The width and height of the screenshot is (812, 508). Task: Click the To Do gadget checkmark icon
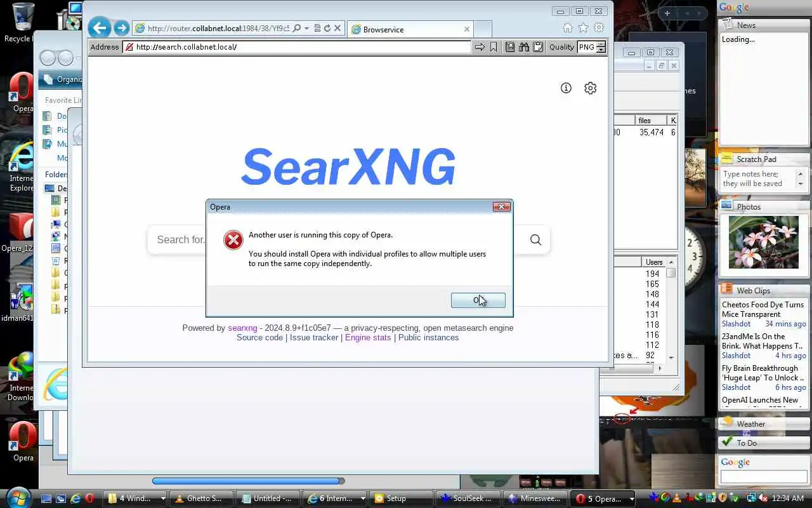pos(727,443)
